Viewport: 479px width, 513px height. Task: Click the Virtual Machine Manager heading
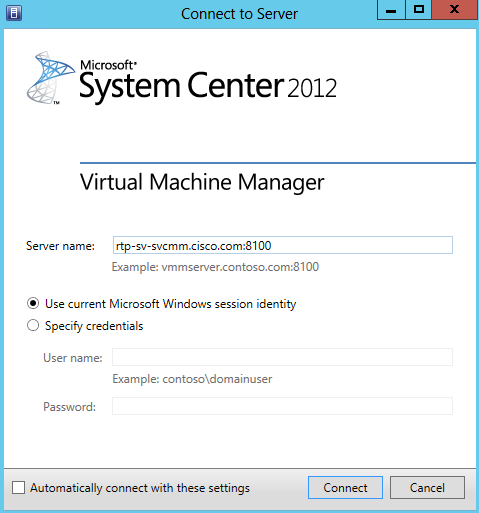coord(202,182)
